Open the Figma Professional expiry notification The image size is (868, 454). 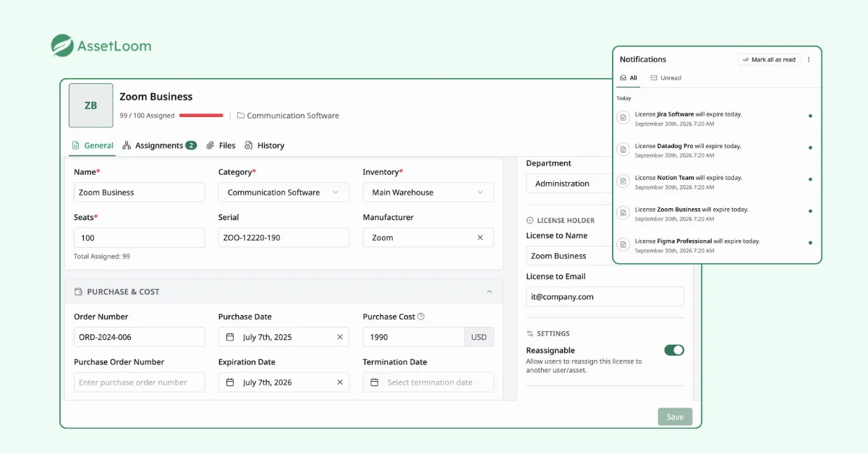tap(717, 245)
